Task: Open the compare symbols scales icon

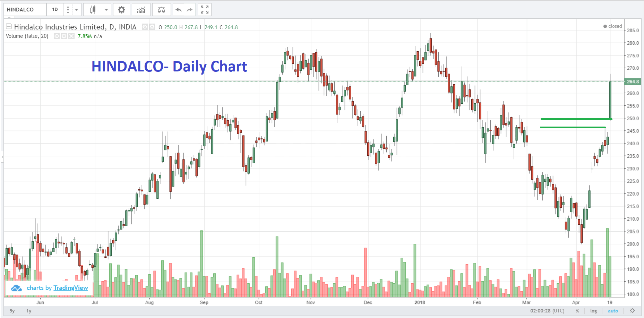Action: pyautogui.click(x=161, y=10)
